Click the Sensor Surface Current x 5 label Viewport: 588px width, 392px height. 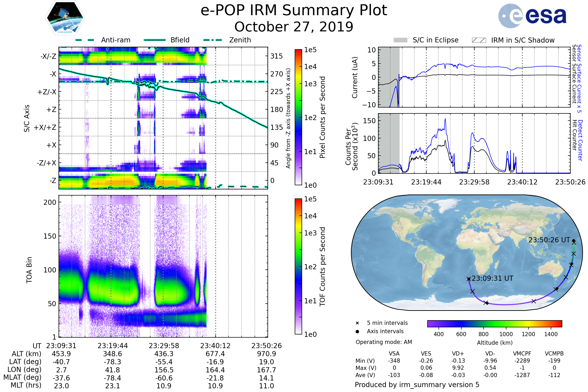579,78
